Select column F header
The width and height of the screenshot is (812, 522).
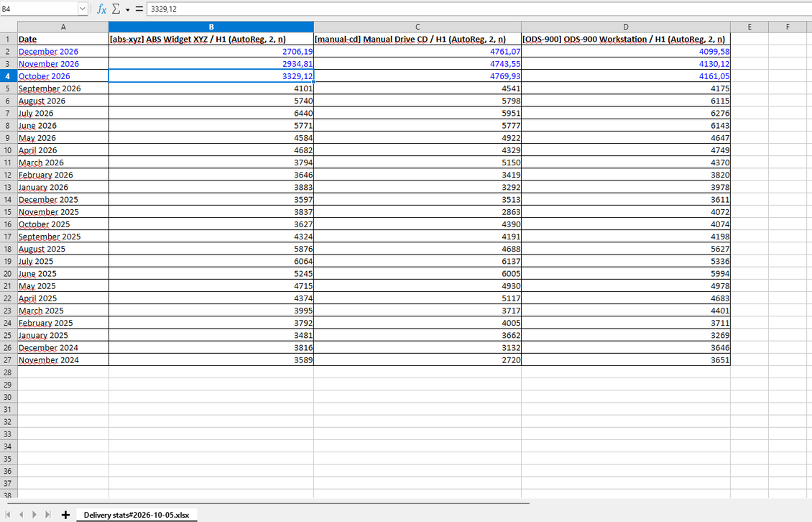pos(788,27)
